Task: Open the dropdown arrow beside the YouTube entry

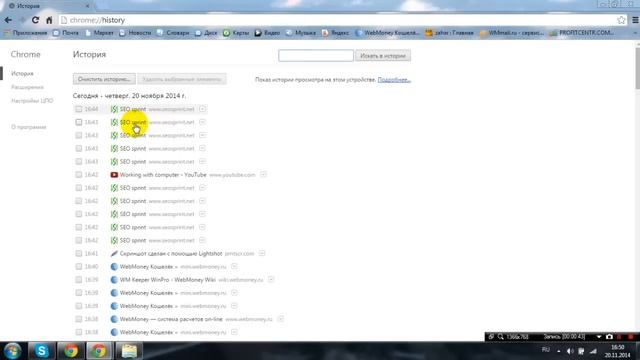Action: pos(263,175)
